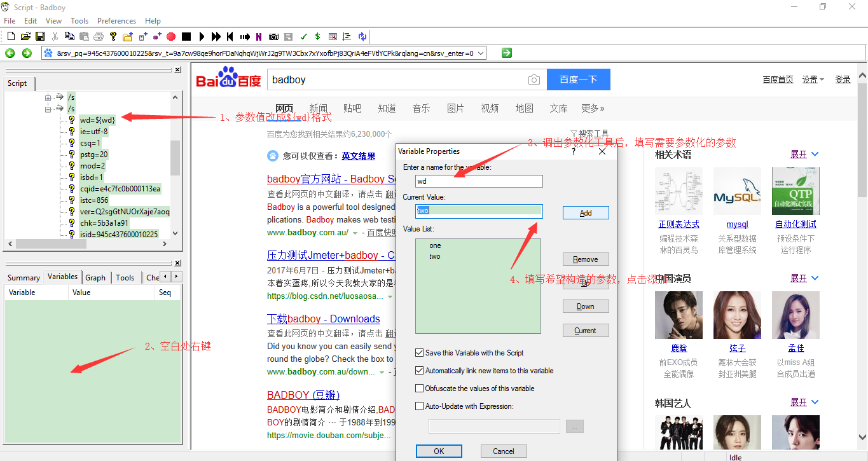Switch to the Graph tab
Screen dimensions: 868x461
pyautogui.click(x=95, y=277)
